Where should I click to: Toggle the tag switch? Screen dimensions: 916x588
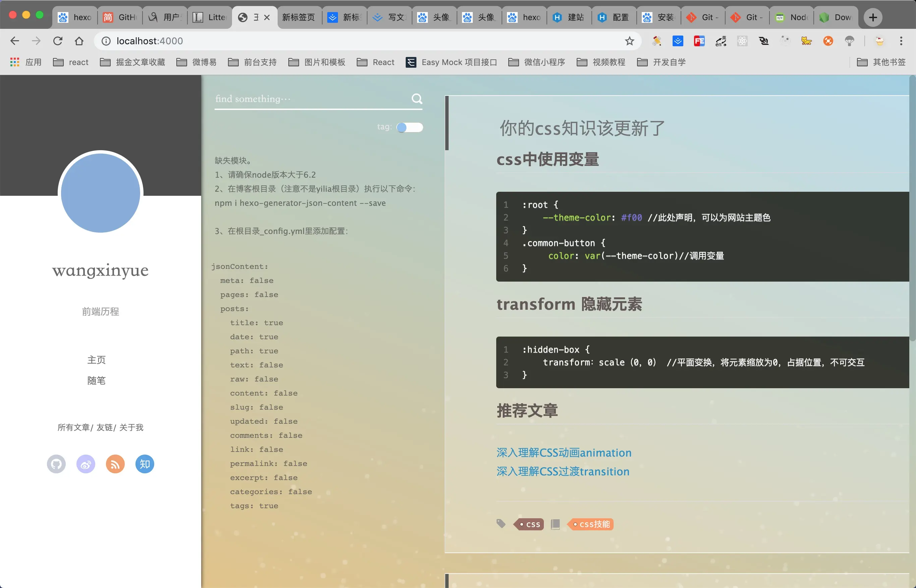(409, 127)
